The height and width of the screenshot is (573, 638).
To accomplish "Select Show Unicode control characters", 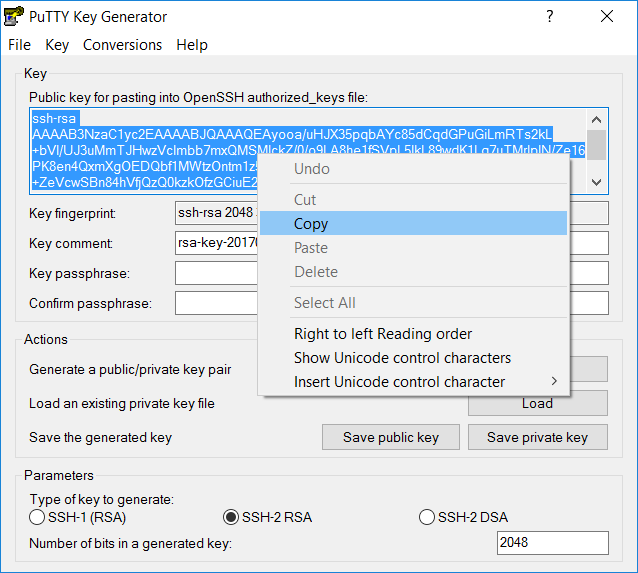I will pos(413,357).
